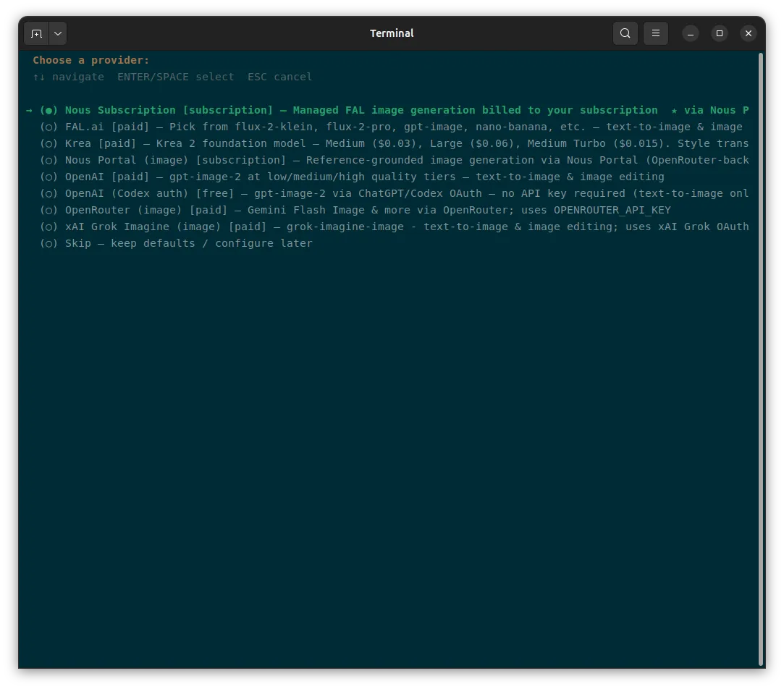
Task: Click the text 'flux-2-klein, flux-2-pro, gpt-image, nano-banana'
Action: coord(390,127)
